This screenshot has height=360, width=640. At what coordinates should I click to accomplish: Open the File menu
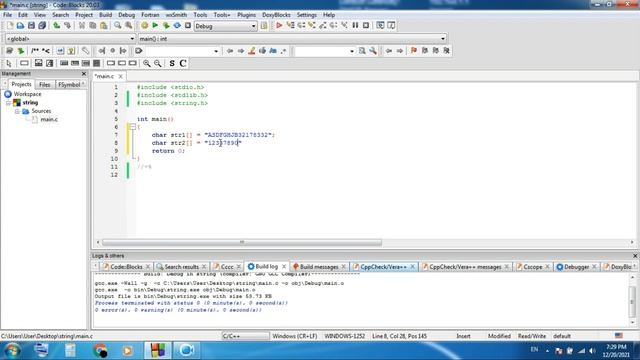[7, 15]
